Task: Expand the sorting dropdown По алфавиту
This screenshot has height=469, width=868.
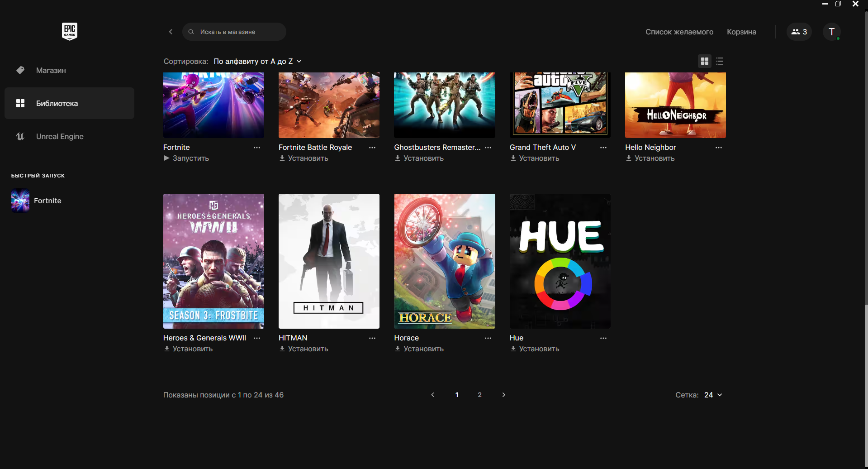Action: 257,61
